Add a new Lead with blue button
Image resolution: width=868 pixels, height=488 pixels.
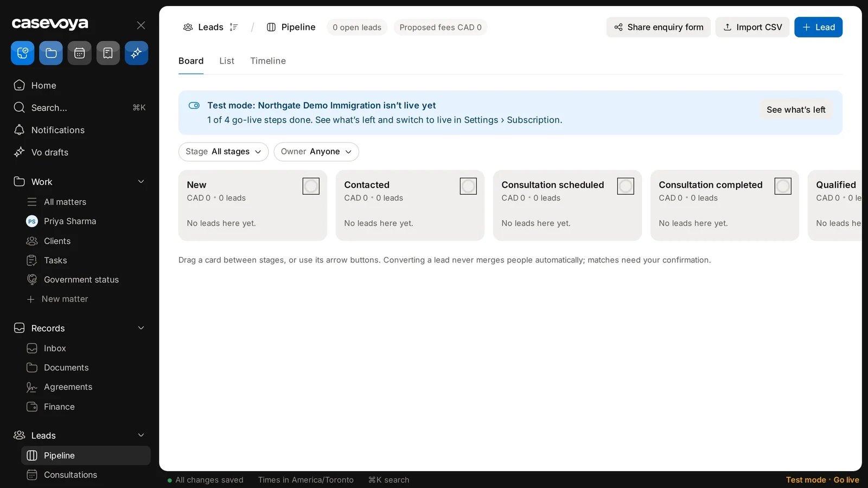818,27
